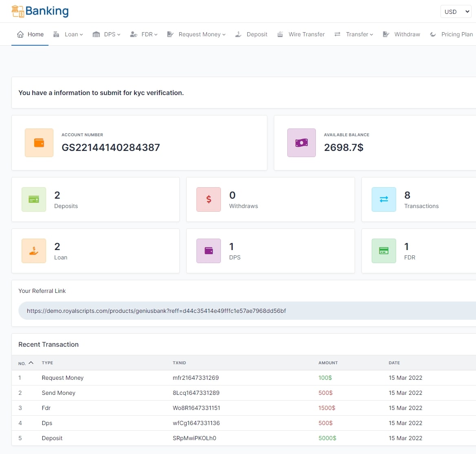Click the Withdraw icon in navbar
This screenshot has width=476, height=454.
click(x=386, y=34)
